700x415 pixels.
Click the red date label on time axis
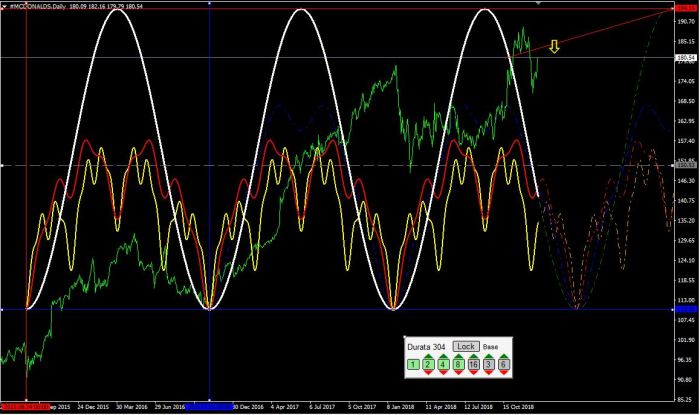click(24, 408)
